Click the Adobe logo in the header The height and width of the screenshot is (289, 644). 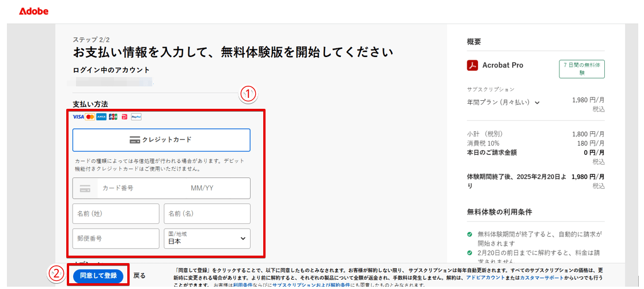click(33, 12)
